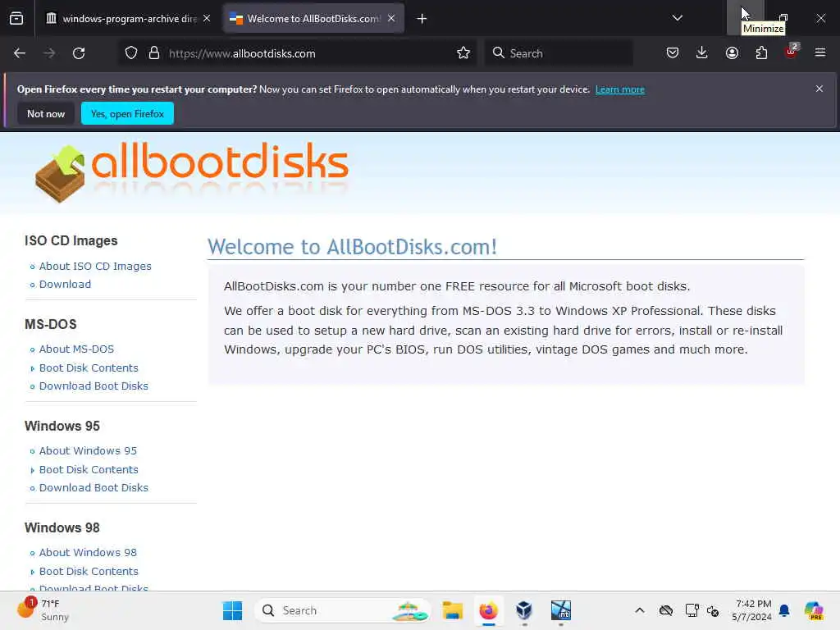The height and width of the screenshot is (630, 840).
Task: Click the display project tray icon
Action: tap(692, 610)
